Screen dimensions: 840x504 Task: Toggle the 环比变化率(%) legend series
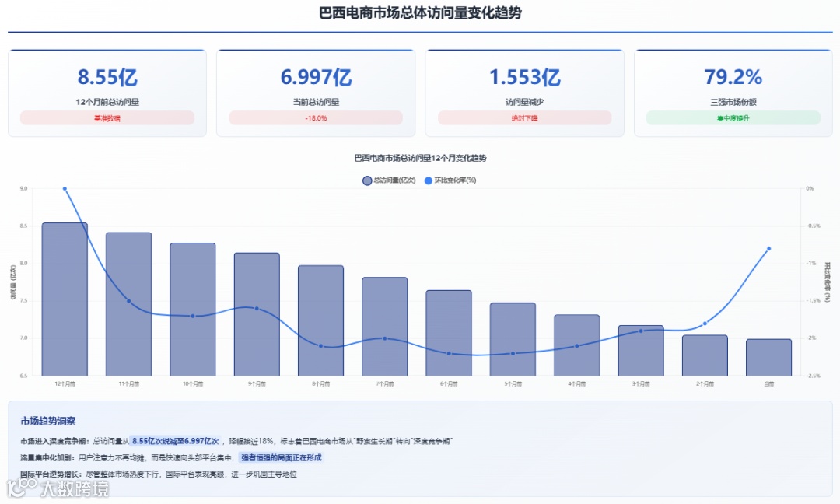point(450,180)
